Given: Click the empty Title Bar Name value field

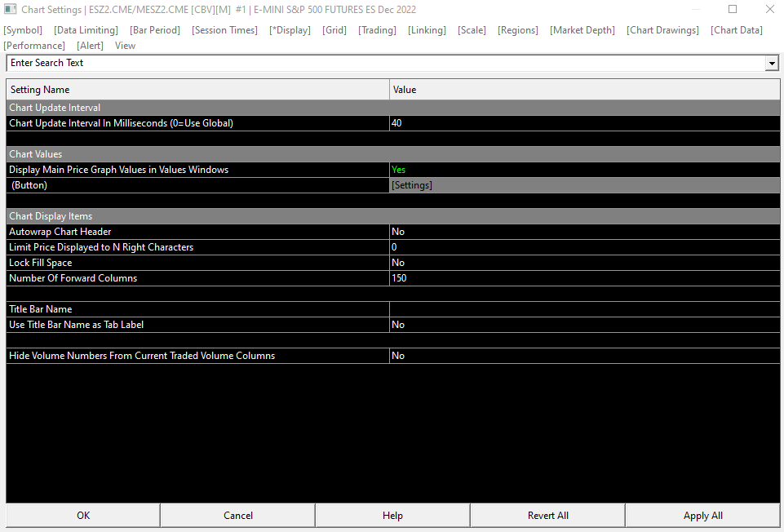Looking at the screenshot, I should point(584,309).
